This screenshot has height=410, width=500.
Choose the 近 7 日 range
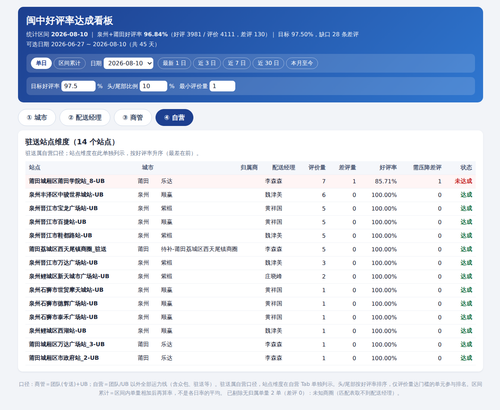point(236,63)
